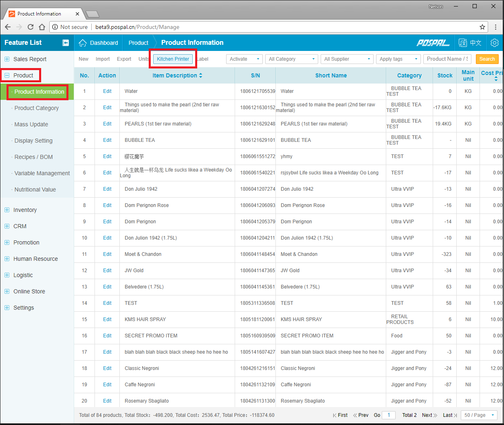
Task: Go back with the browser back arrow
Action: click(x=8, y=27)
